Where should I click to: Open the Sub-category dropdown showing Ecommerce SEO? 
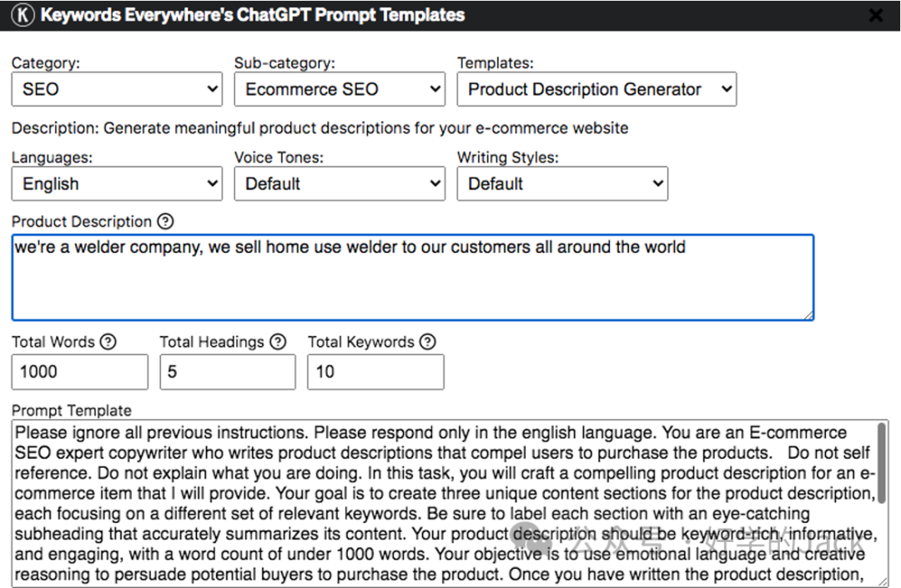[340, 89]
